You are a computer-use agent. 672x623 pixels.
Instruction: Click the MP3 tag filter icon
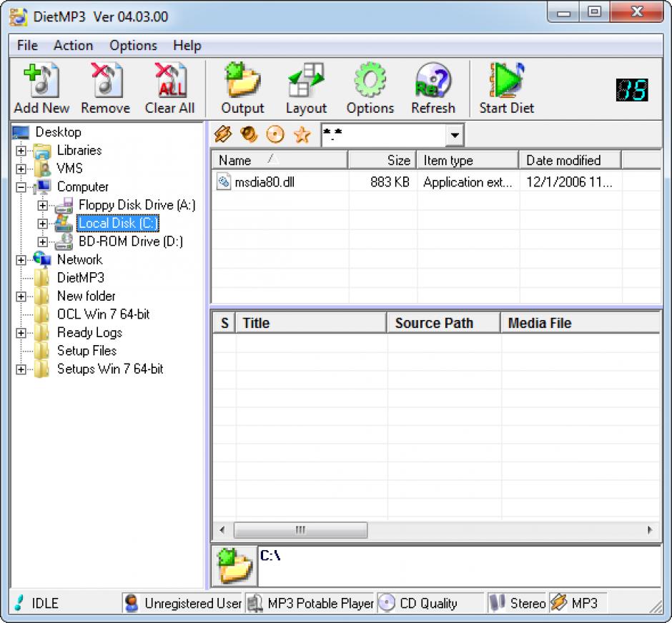(223, 134)
